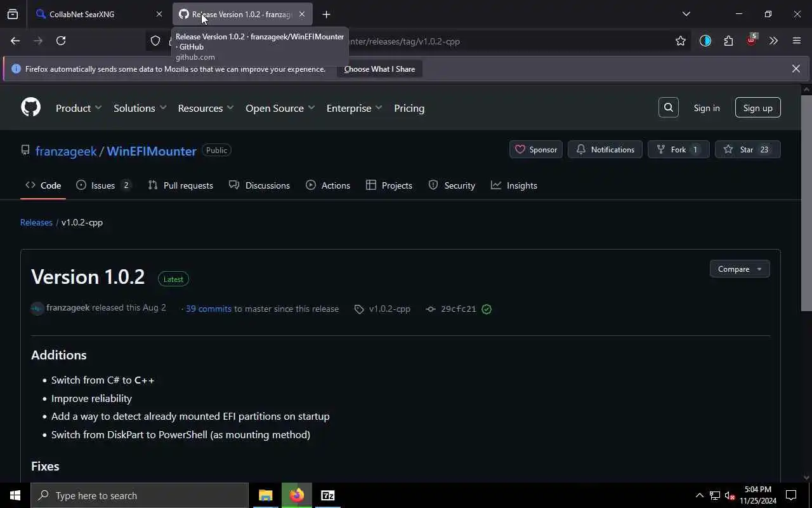The height and width of the screenshot is (508, 812).
Task: Open the Windows notification center icon
Action: tap(791, 495)
